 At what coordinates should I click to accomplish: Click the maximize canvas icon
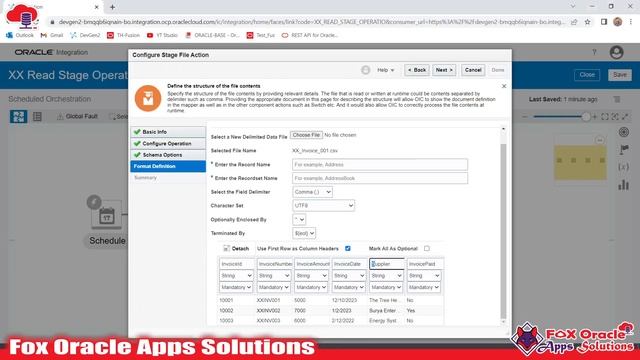coord(625,117)
